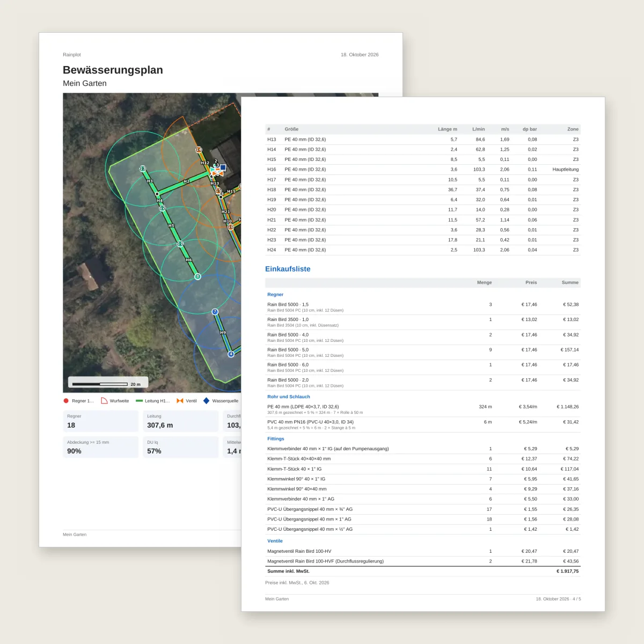Screen dimensions: 644x644
Task: Click the Klemm-T-Stück 40×40×40 mm item
Action: point(299,459)
